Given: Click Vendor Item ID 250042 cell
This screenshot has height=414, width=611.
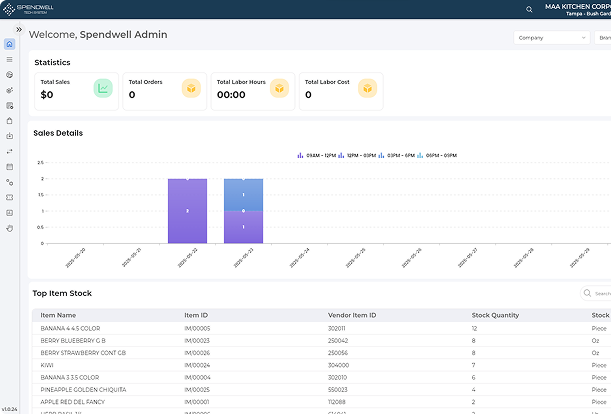Looking at the screenshot, I should click(338, 340).
